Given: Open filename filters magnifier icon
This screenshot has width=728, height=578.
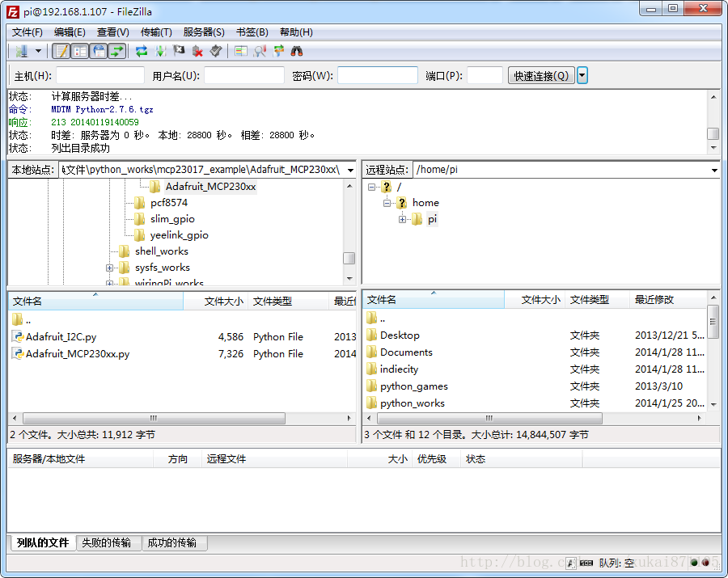Looking at the screenshot, I should (260, 51).
